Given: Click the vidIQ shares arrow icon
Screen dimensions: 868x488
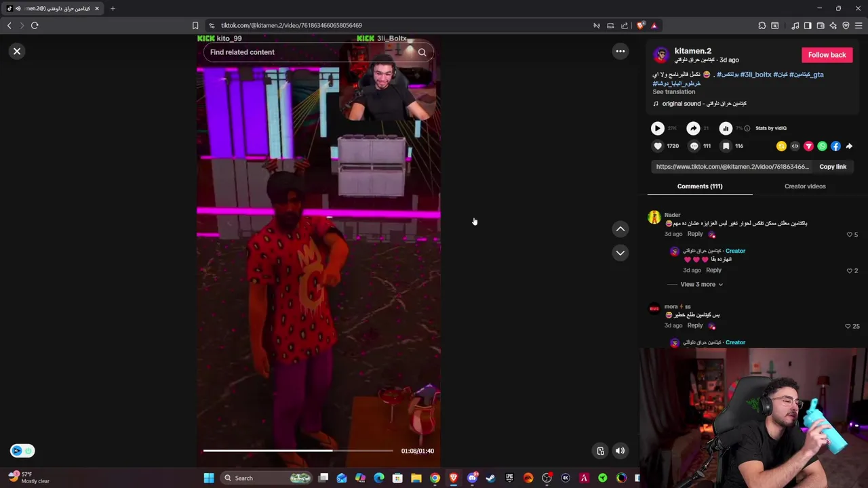Looking at the screenshot, I should click(693, 128).
